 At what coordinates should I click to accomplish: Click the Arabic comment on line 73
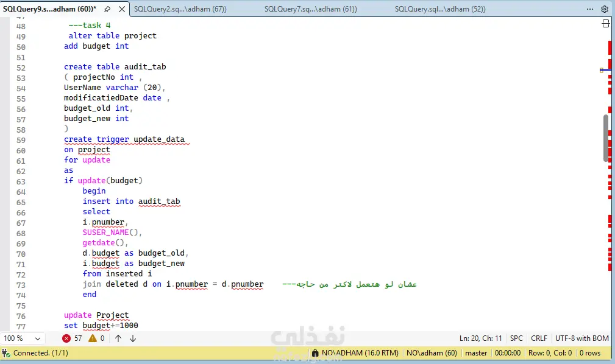click(349, 284)
